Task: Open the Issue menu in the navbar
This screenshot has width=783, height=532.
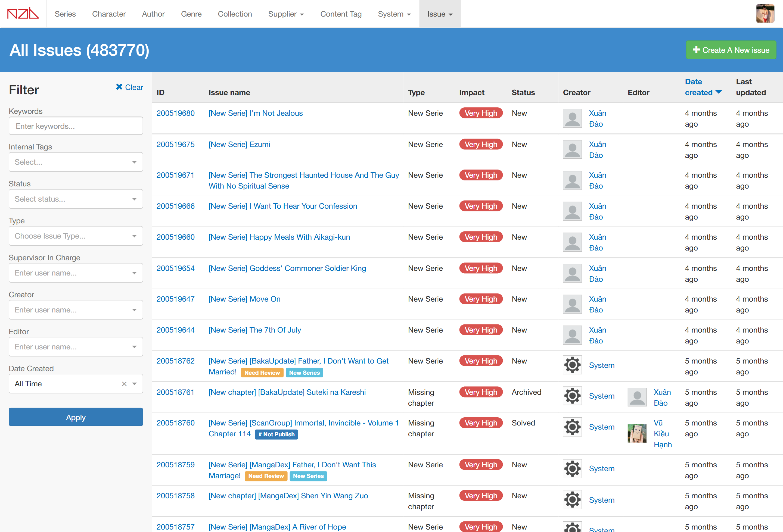Action: pos(440,14)
